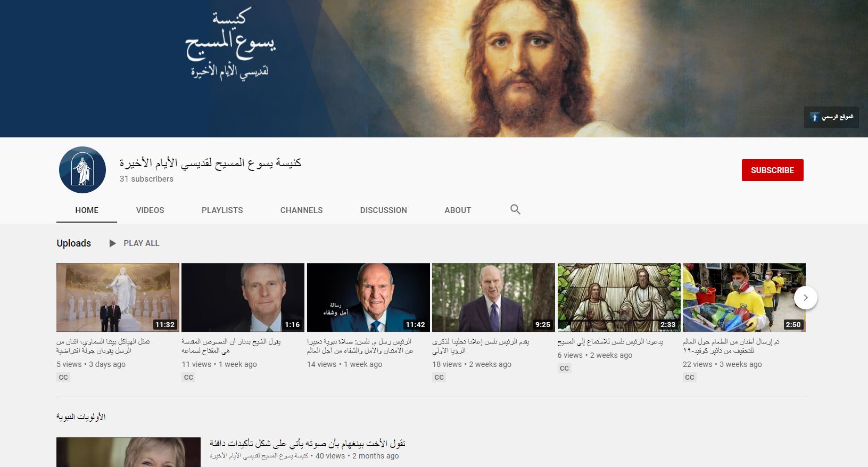Open the Uploads section heading
This screenshot has width=868, height=467.
[x=74, y=243]
